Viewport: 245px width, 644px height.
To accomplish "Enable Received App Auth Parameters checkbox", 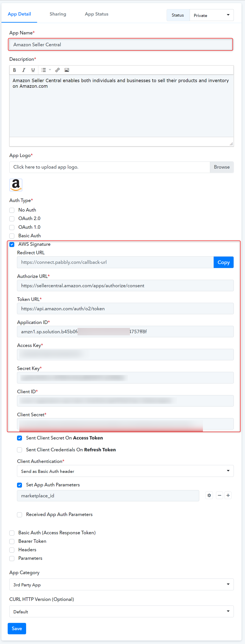I will tap(19, 515).
